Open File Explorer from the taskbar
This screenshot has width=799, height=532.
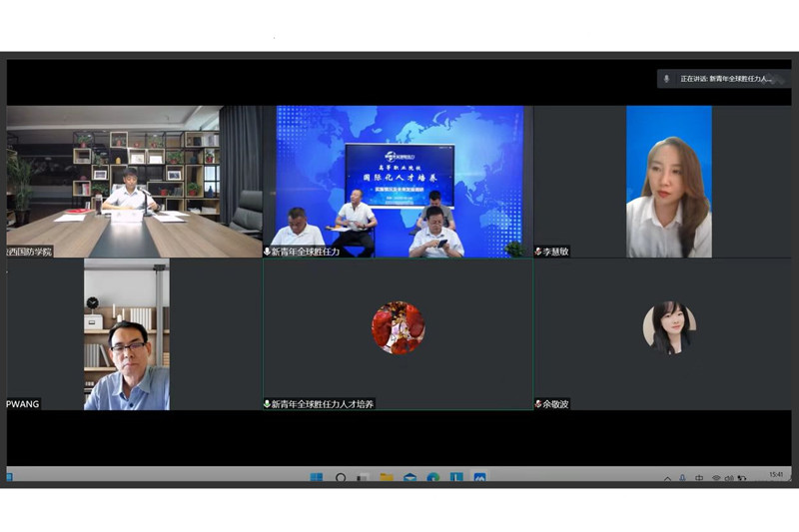point(387,478)
